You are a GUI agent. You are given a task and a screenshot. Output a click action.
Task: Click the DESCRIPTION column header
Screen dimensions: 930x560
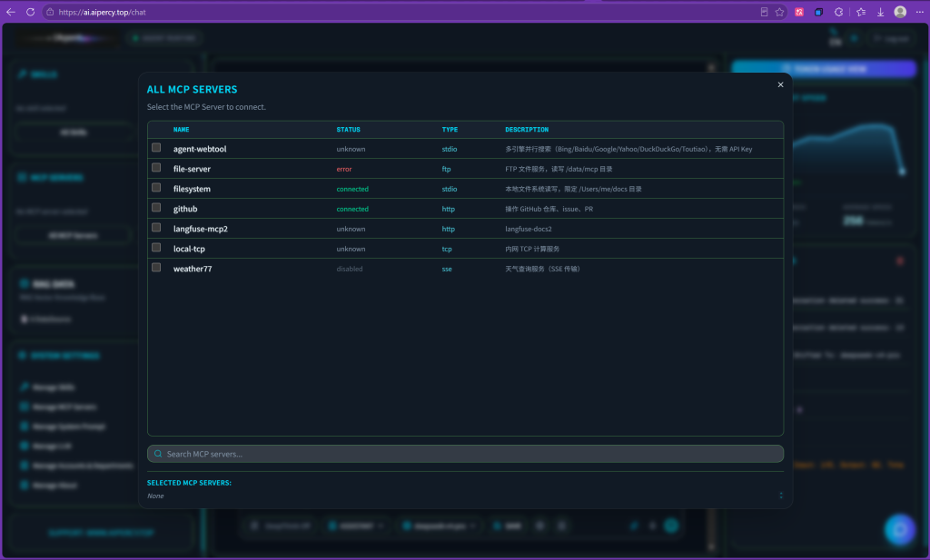pyautogui.click(x=527, y=129)
